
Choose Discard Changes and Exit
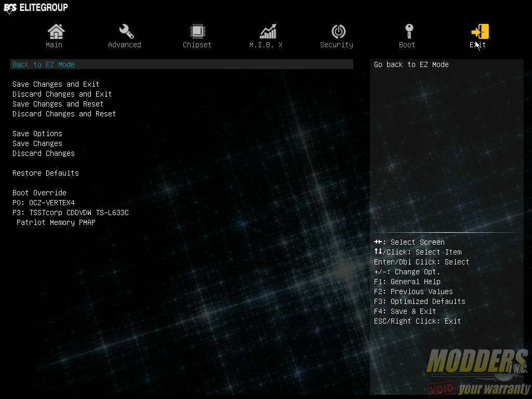pyautogui.click(x=62, y=94)
